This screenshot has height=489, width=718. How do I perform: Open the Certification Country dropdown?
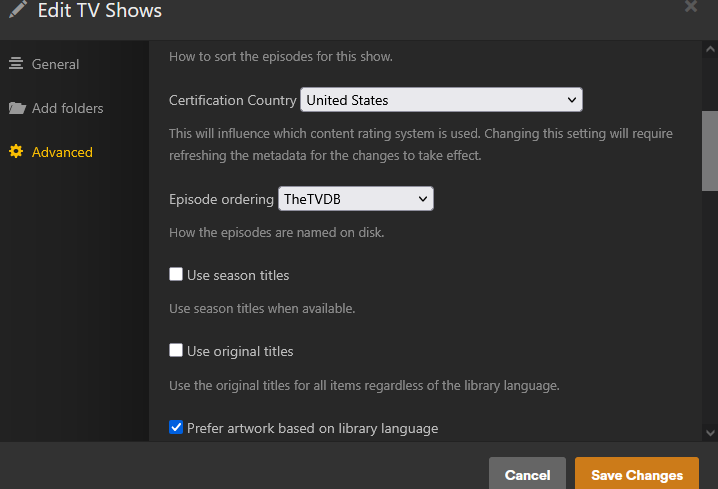[x=441, y=100]
